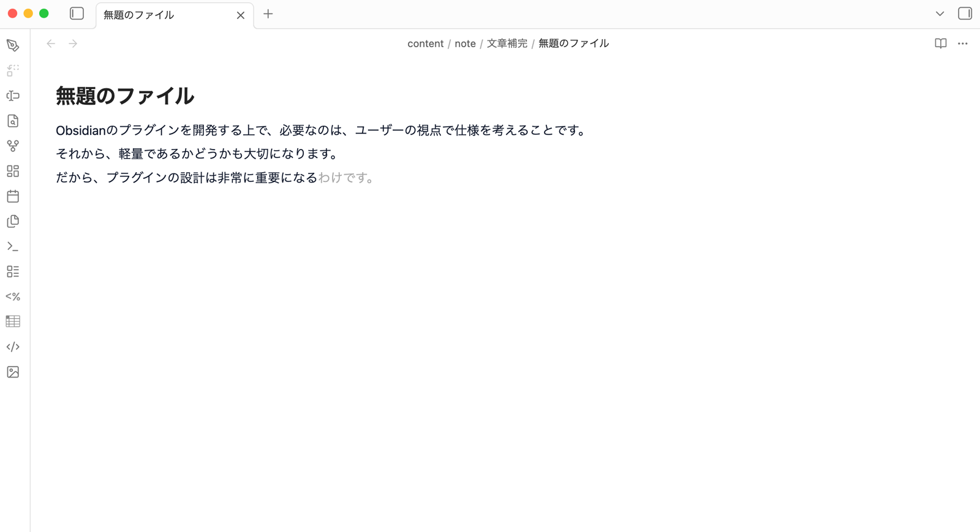Open graph view from ribbon
Screen dimensions: 980x532
point(13,146)
